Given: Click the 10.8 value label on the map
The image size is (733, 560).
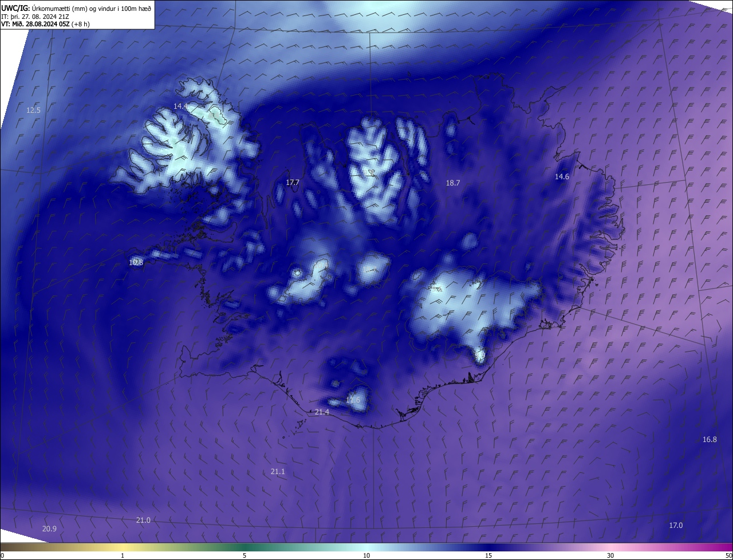Looking at the screenshot, I should tap(136, 263).
